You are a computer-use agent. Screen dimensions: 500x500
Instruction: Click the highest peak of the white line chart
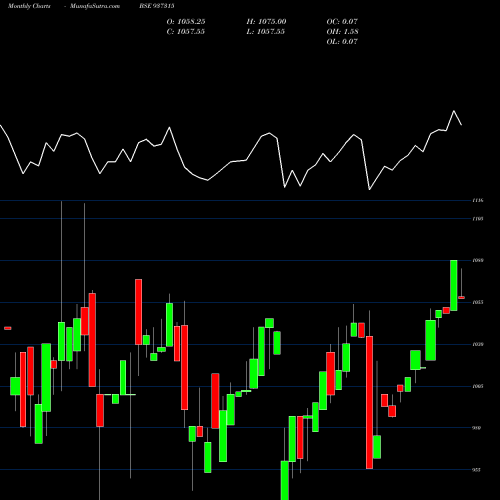coord(454,111)
